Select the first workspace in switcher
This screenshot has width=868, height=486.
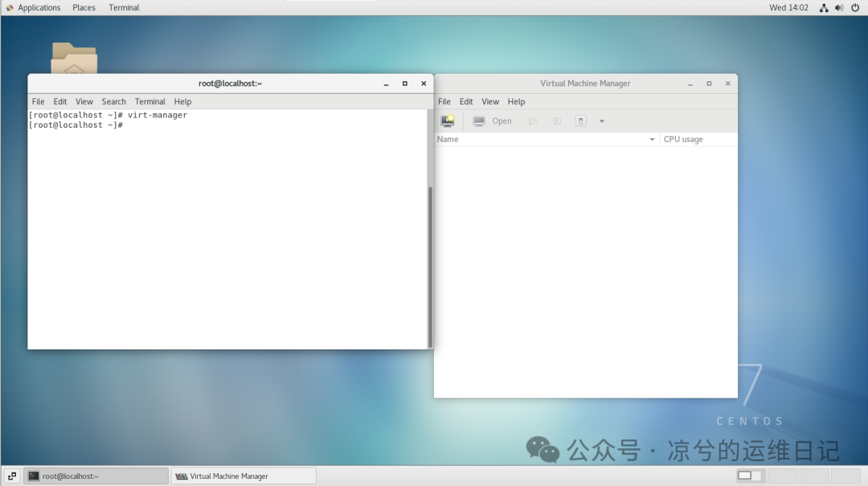750,476
